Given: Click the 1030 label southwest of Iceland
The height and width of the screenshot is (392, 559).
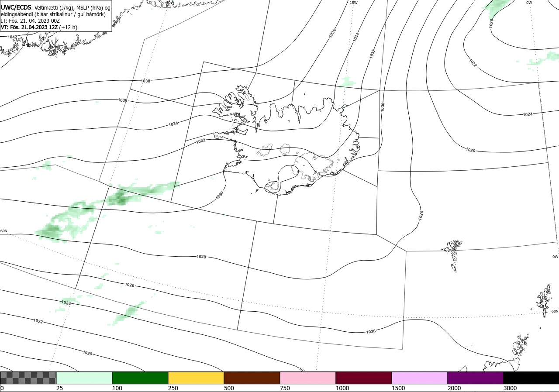Looking at the screenshot, I should 219,195.
